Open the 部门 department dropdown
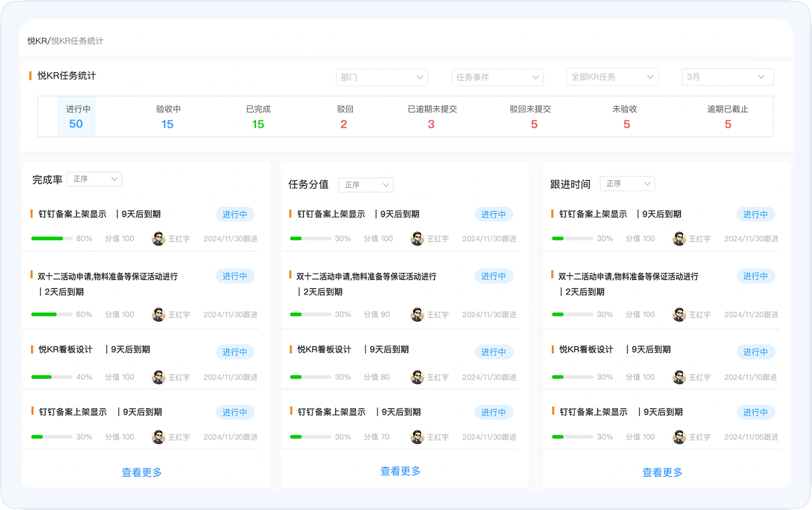This screenshot has height=510, width=812. (x=382, y=77)
